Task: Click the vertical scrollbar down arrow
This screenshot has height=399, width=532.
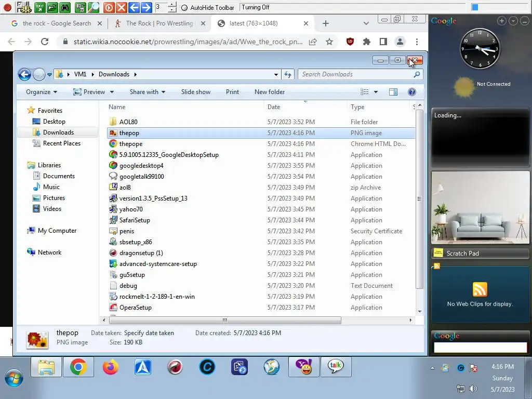Action: pyautogui.click(x=420, y=312)
